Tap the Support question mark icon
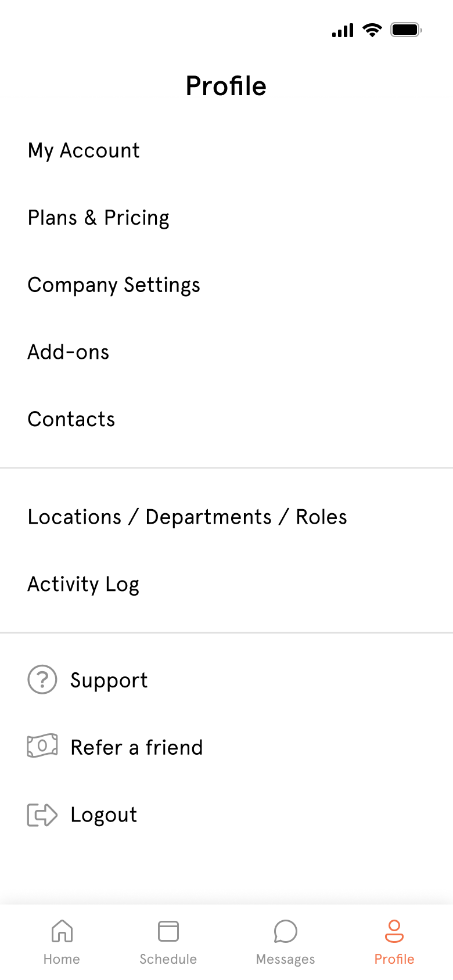 (x=42, y=679)
